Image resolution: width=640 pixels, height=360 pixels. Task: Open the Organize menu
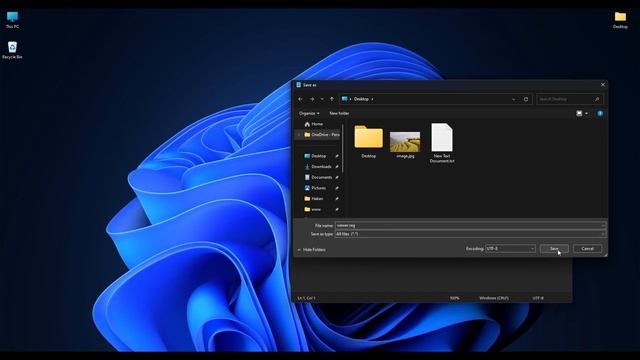tap(309, 113)
